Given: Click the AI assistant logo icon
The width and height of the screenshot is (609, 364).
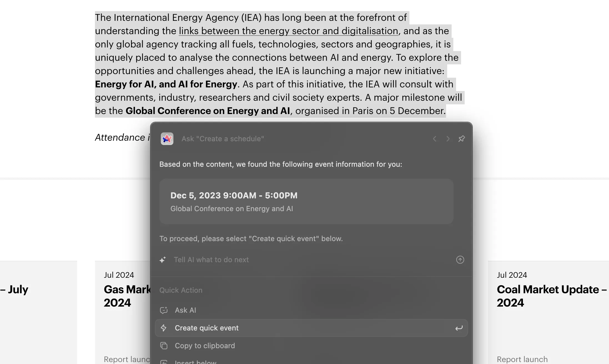Looking at the screenshot, I should 167,139.
